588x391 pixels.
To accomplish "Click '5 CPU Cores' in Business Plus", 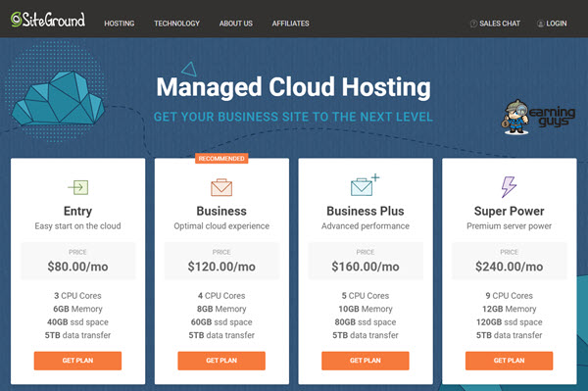I will click(x=366, y=296).
